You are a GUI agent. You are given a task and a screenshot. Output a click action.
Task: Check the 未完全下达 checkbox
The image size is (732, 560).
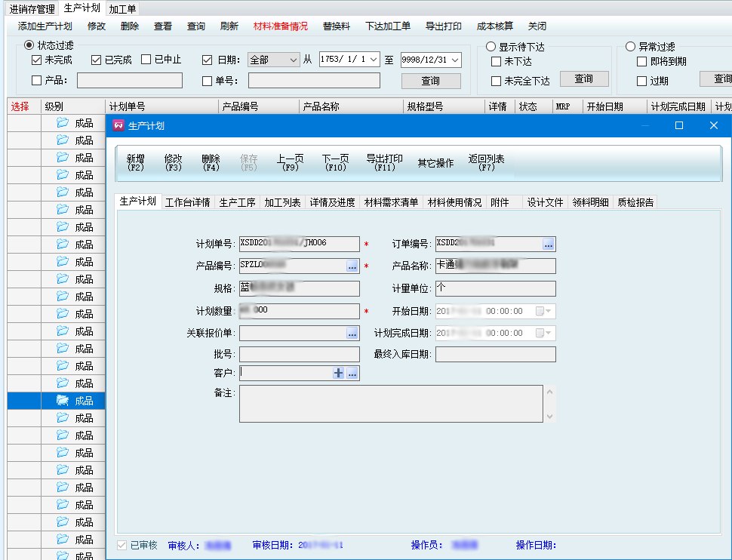(x=497, y=81)
